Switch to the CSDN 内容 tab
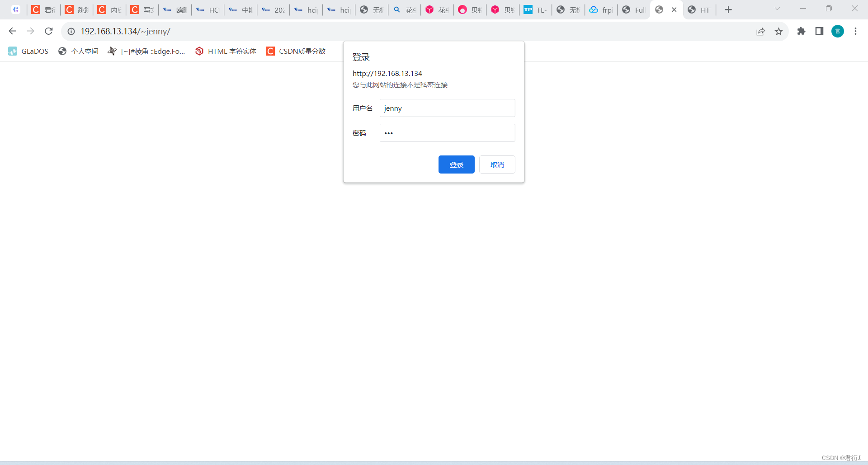 [110, 9]
